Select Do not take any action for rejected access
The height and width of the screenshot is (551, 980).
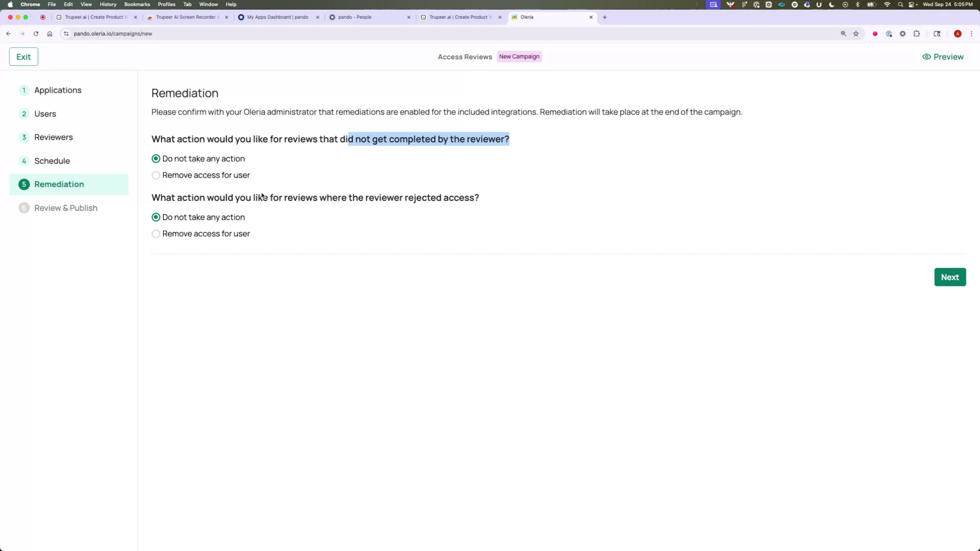click(x=156, y=217)
